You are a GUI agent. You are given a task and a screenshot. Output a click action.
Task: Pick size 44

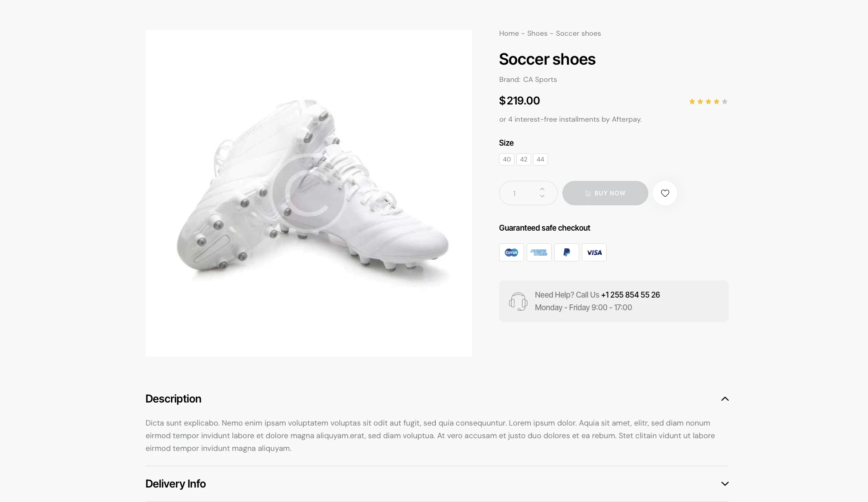pos(540,159)
